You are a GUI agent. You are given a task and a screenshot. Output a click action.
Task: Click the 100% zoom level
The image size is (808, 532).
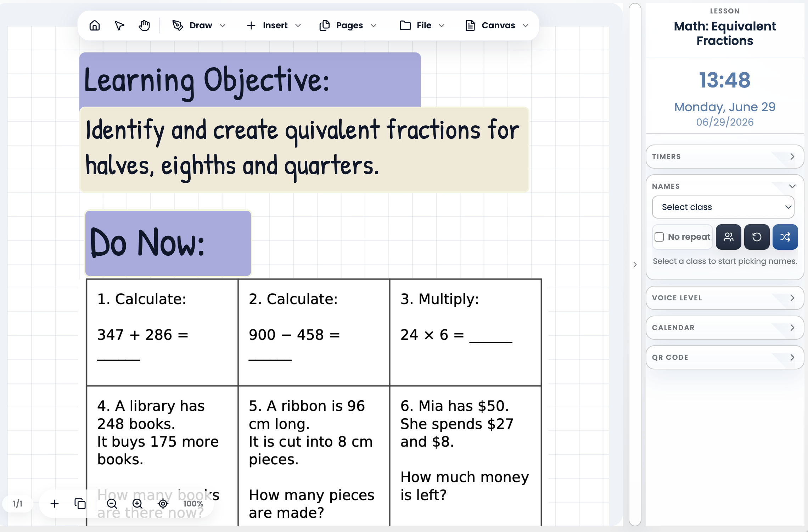pos(193,504)
